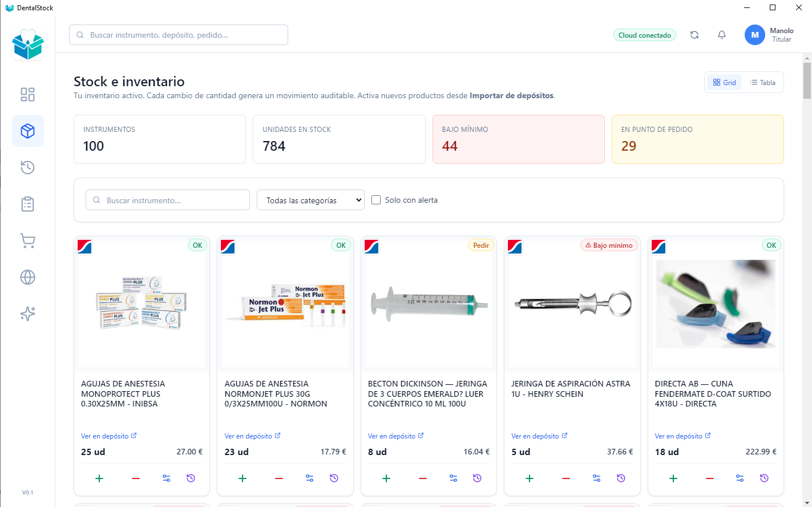Open adjust sliders for Directa Fendermate cuña
Screen dimensions: 812x507
pos(740,478)
